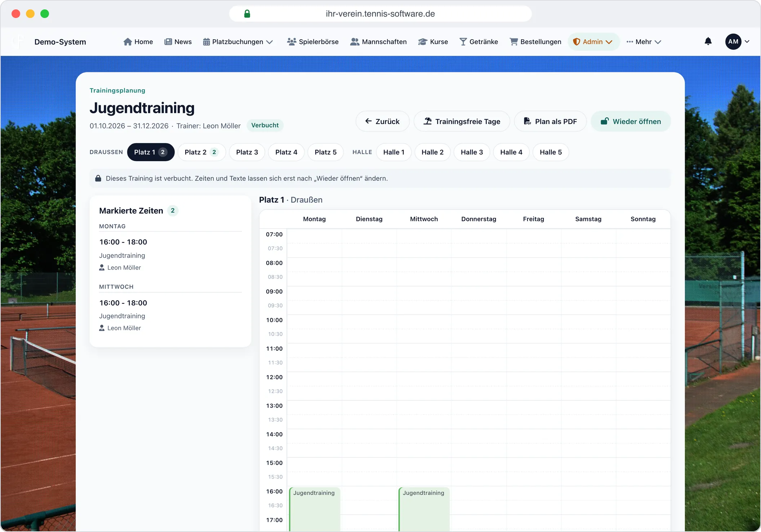Select the Platz 4 court tab

tap(286, 152)
